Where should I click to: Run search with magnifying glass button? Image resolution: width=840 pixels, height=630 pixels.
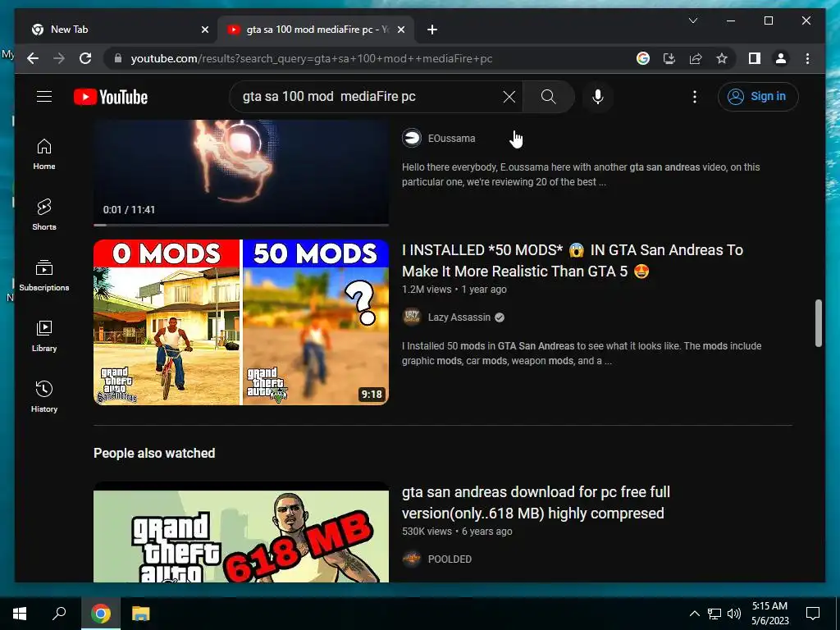pos(548,97)
